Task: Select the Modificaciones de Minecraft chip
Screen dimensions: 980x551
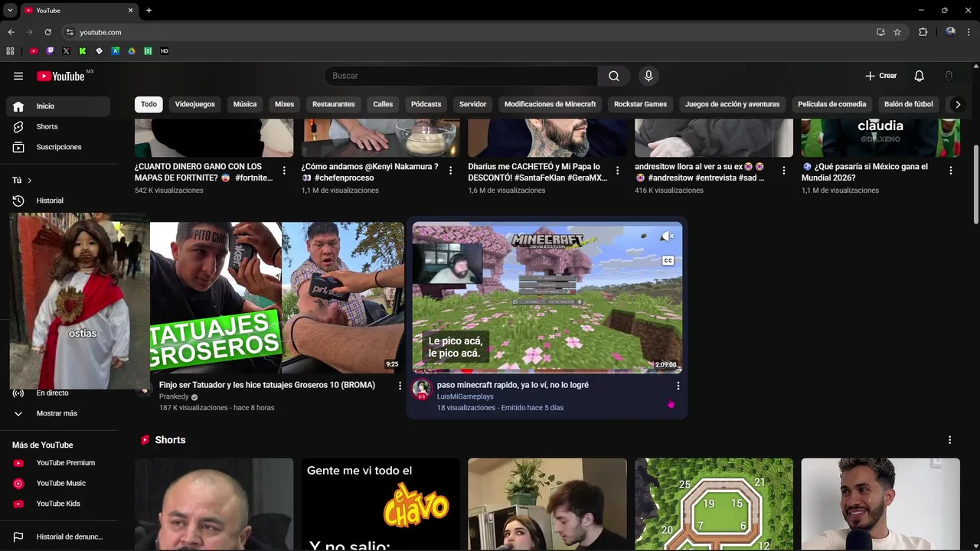Action: click(550, 104)
